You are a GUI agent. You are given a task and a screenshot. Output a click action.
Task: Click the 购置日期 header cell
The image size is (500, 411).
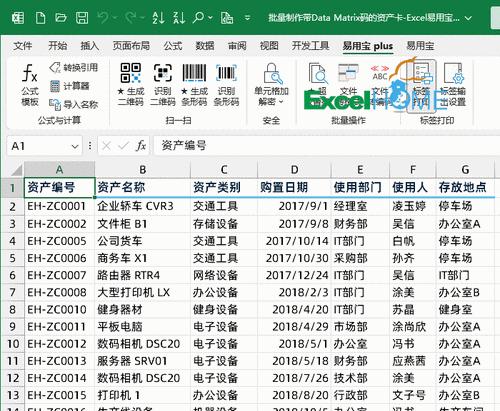coord(294,187)
